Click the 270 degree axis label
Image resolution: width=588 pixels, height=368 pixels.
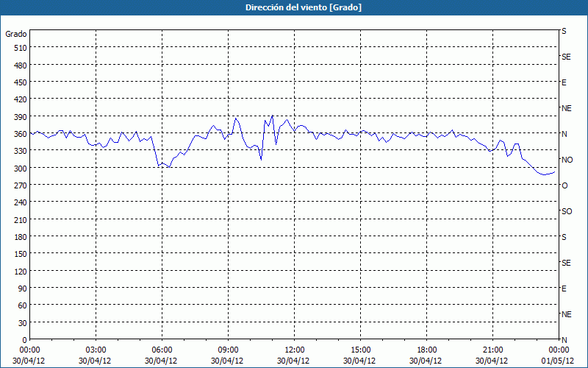pyautogui.click(x=21, y=185)
